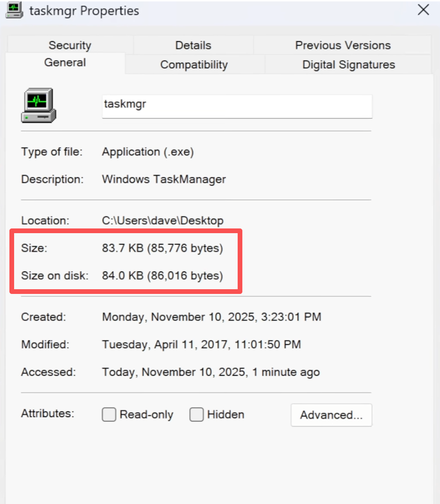Click the size value '83.7 KB (85,776 bytes)'
This screenshot has height=504, width=440.
pos(162,248)
